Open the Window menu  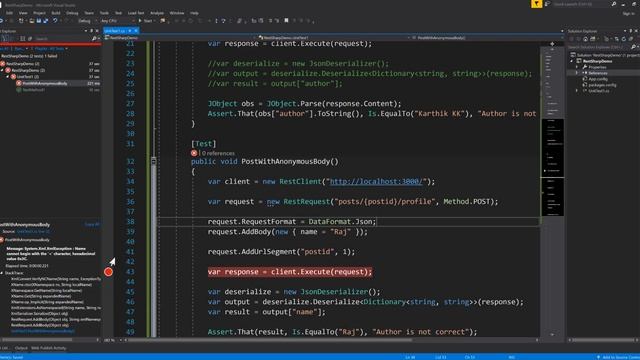(177, 13)
